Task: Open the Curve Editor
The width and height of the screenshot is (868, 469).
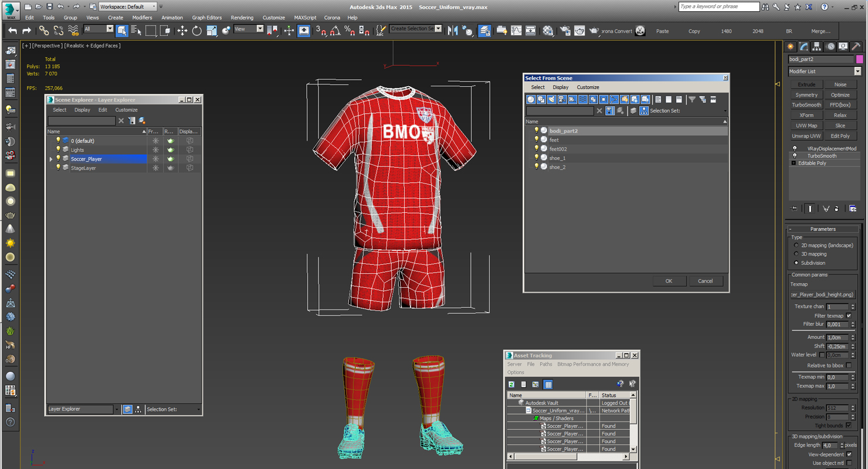Action: pos(516,30)
